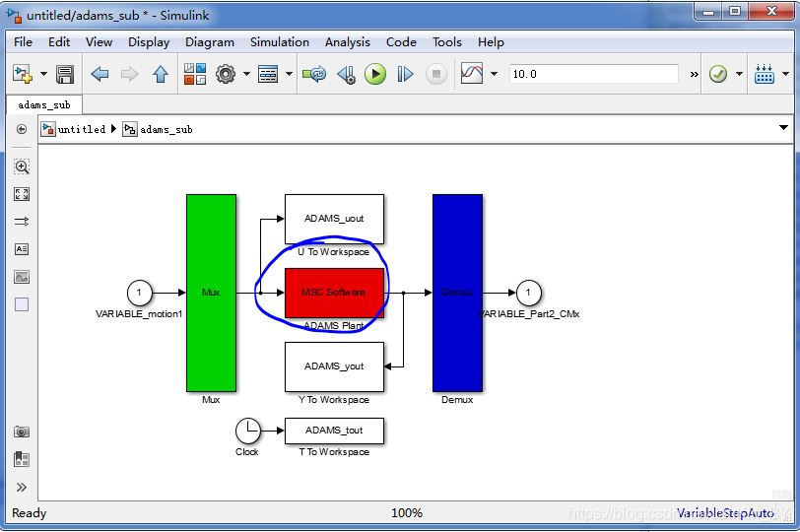Toggle the Area box tool in palette
Viewport: 800px width, 532px height.
pos(22,304)
